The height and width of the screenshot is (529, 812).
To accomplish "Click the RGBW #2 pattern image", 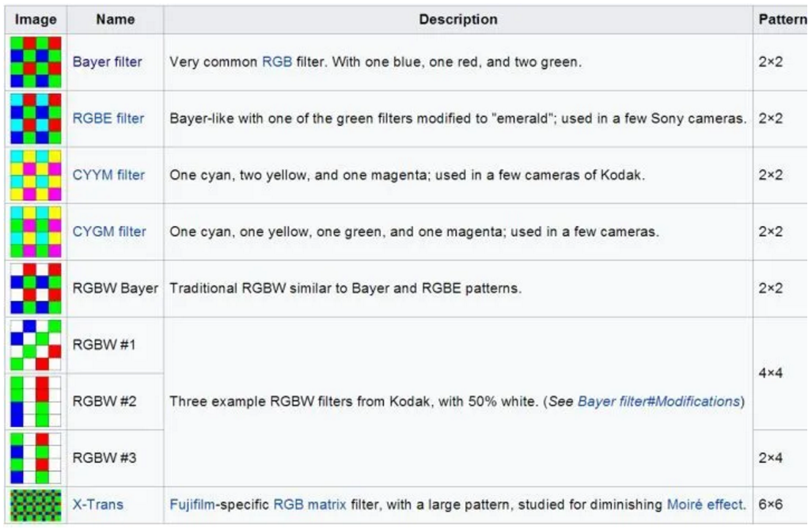I will pos(35,402).
